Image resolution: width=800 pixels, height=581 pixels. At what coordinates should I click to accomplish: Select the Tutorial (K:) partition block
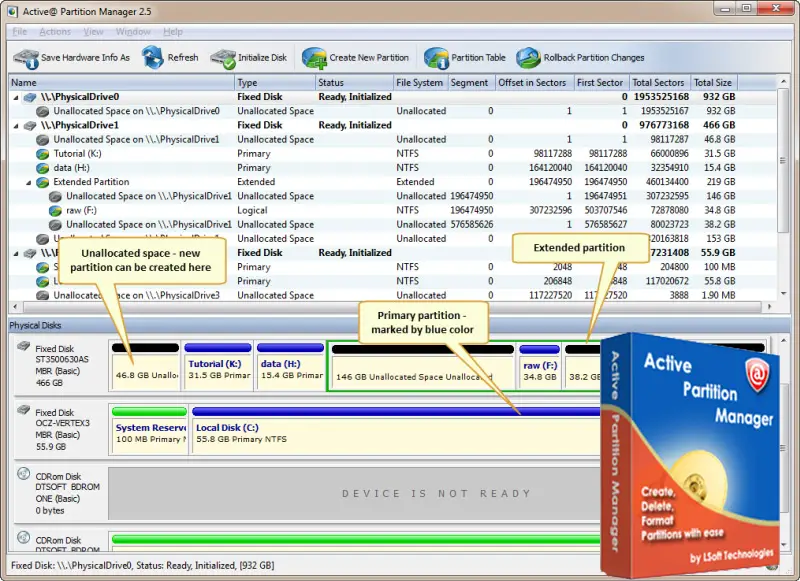(x=218, y=366)
